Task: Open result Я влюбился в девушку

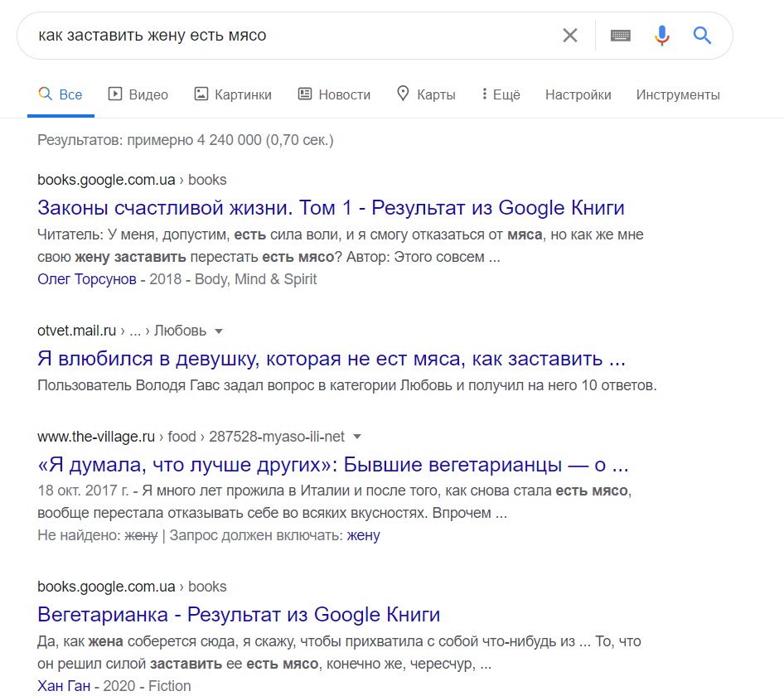Action: 332,359
